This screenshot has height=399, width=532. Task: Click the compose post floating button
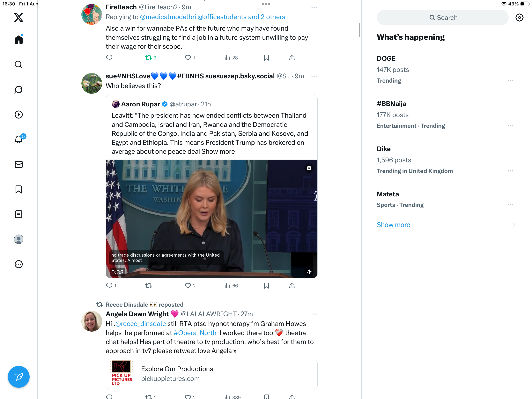click(18, 377)
